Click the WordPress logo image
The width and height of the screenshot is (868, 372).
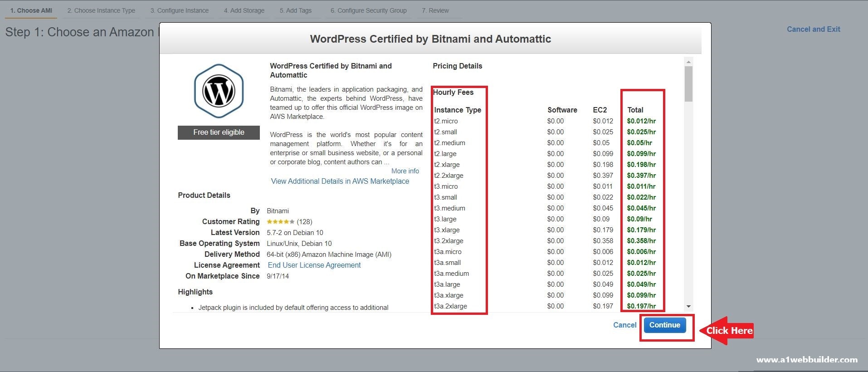coord(219,91)
